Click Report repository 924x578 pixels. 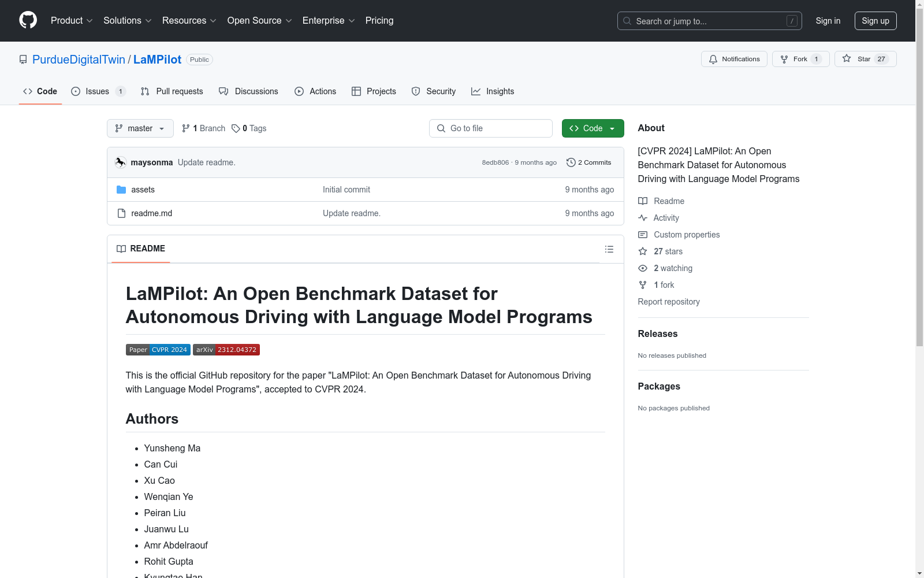[669, 302]
